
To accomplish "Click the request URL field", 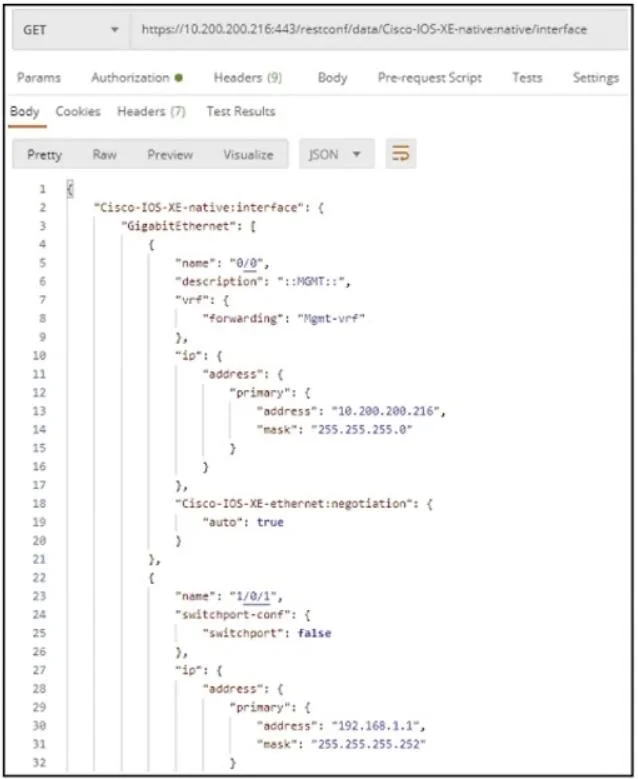I will coord(379,30).
